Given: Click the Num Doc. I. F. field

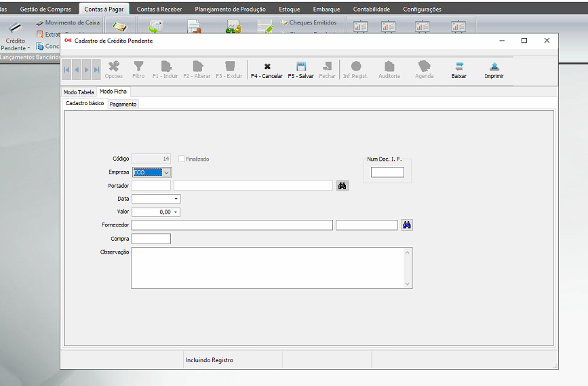Looking at the screenshot, I should [x=387, y=172].
